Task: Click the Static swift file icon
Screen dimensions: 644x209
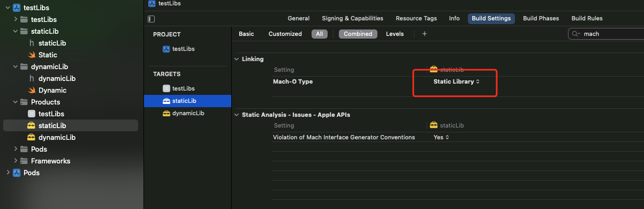Action: pos(32,55)
